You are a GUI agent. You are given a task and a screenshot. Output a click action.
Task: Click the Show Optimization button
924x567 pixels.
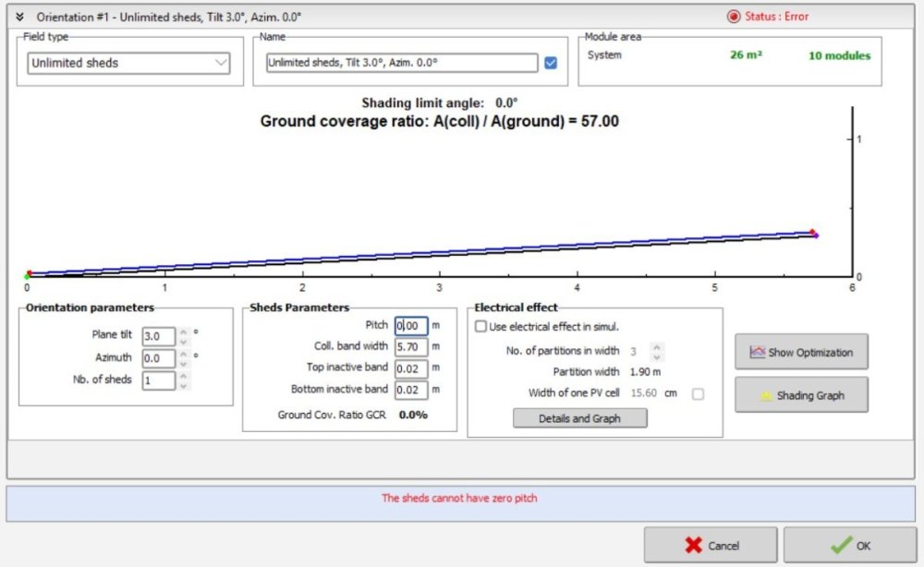tap(801, 352)
